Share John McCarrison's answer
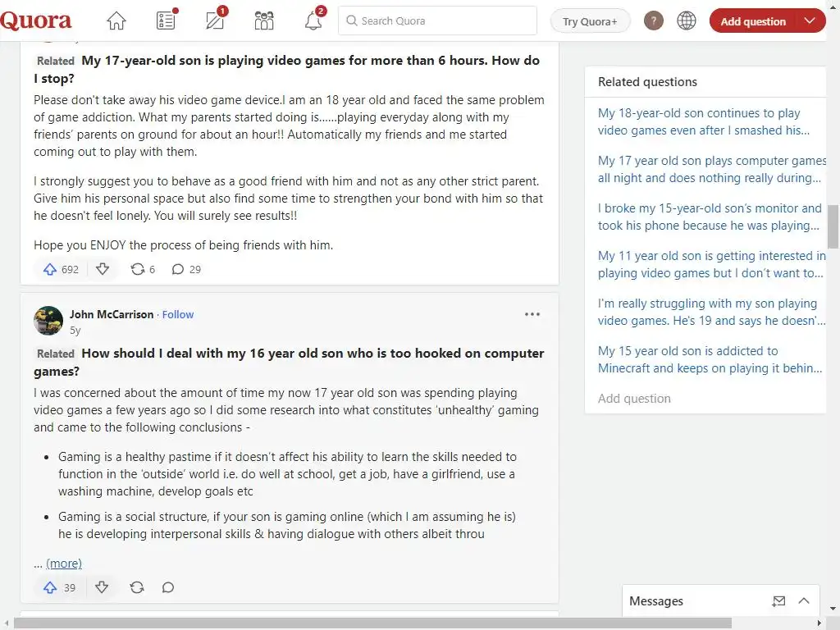The image size is (840, 630). (x=137, y=587)
